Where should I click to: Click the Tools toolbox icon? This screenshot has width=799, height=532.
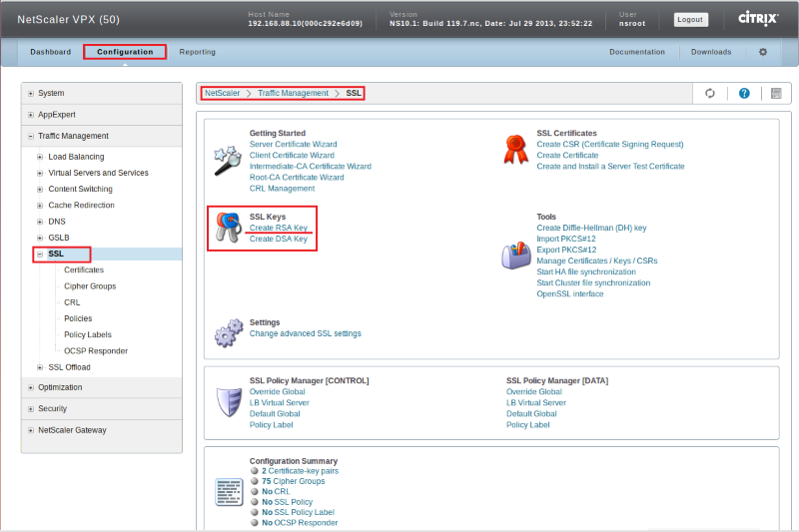coord(515,256)
